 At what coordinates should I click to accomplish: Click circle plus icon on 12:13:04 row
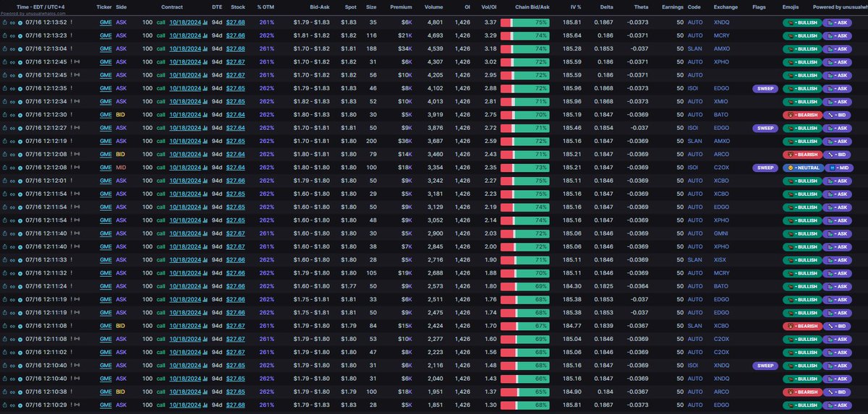coord(20,48)
